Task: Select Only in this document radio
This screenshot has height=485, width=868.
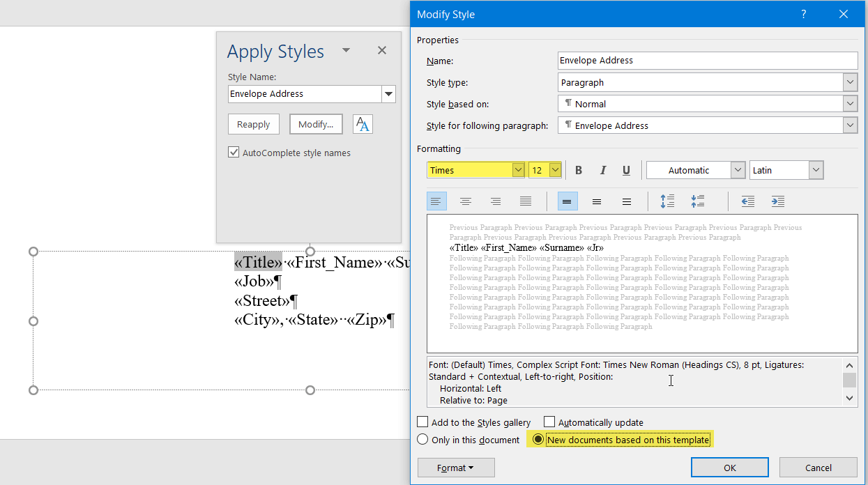Action: pyautogui.click(x=422, y=440)
